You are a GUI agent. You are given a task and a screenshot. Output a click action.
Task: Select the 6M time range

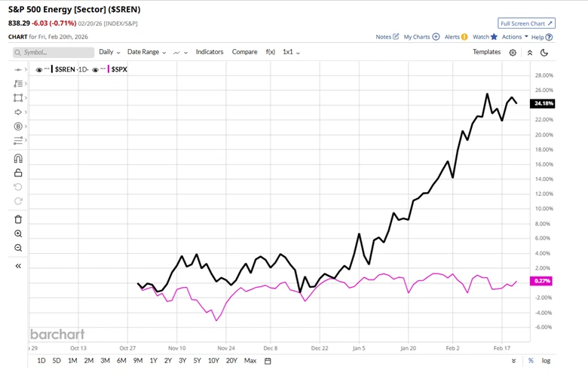click(121, 361)
